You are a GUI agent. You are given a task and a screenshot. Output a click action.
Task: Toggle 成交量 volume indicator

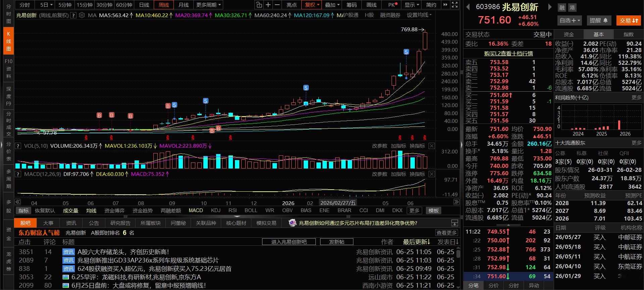[x=70, y=210]
